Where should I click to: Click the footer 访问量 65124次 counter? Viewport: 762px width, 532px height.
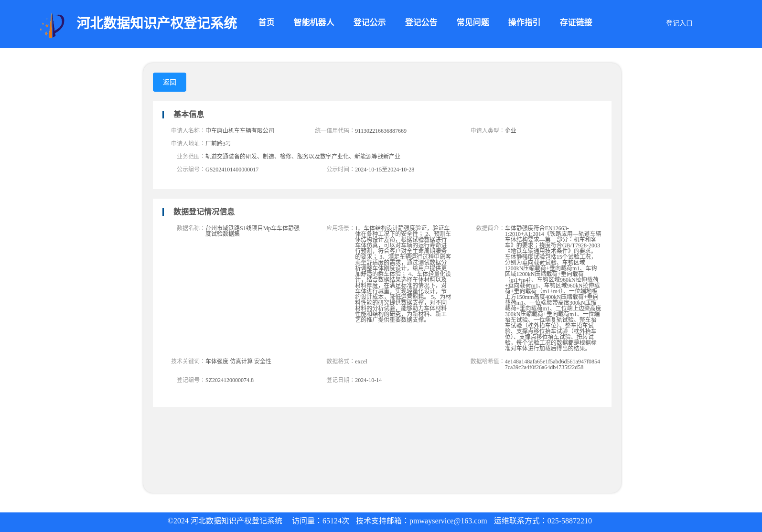pyautogui.click(x=321, y=521)
